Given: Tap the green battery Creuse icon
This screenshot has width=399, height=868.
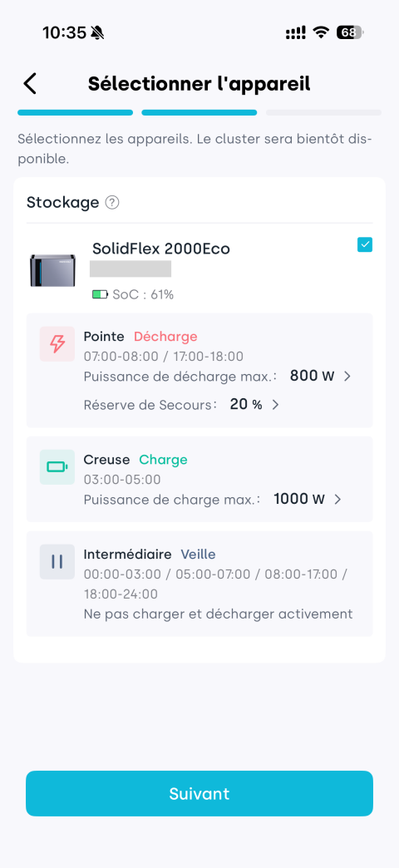Looking at the screenshot, I should point(57,467).
